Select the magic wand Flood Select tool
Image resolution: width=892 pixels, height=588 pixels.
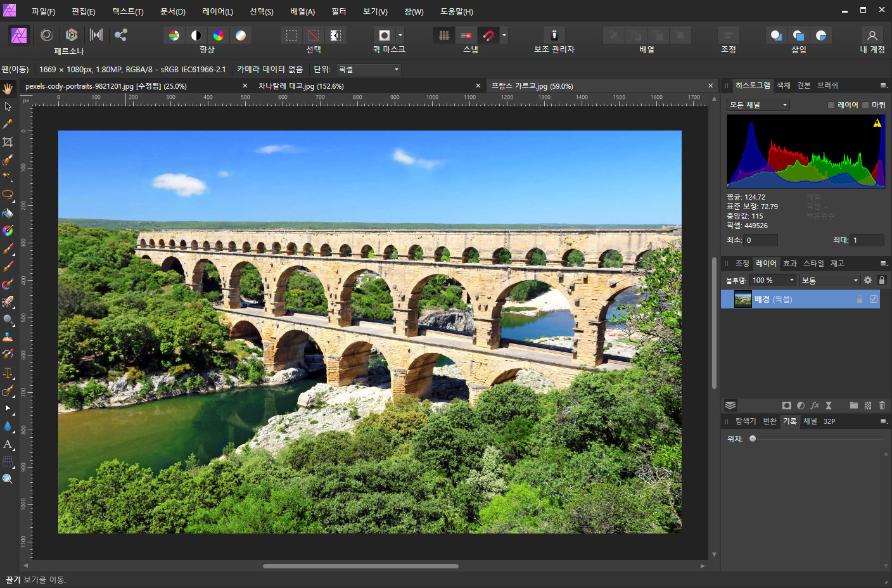[x=8, y=177]
